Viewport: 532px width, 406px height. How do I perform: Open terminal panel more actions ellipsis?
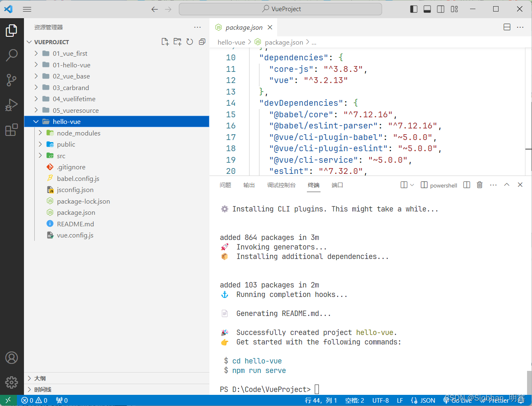pyautogui.click(x=493, y=185)
